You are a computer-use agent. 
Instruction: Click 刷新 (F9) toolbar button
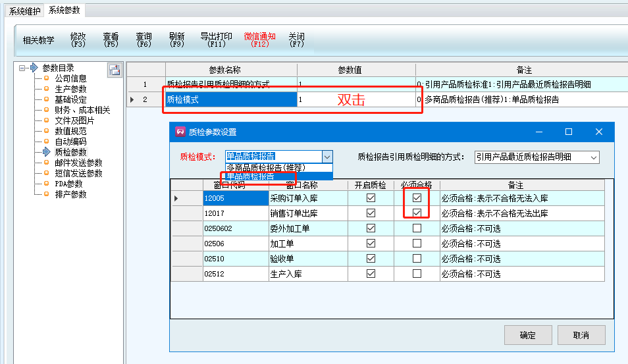click(176, 40)
